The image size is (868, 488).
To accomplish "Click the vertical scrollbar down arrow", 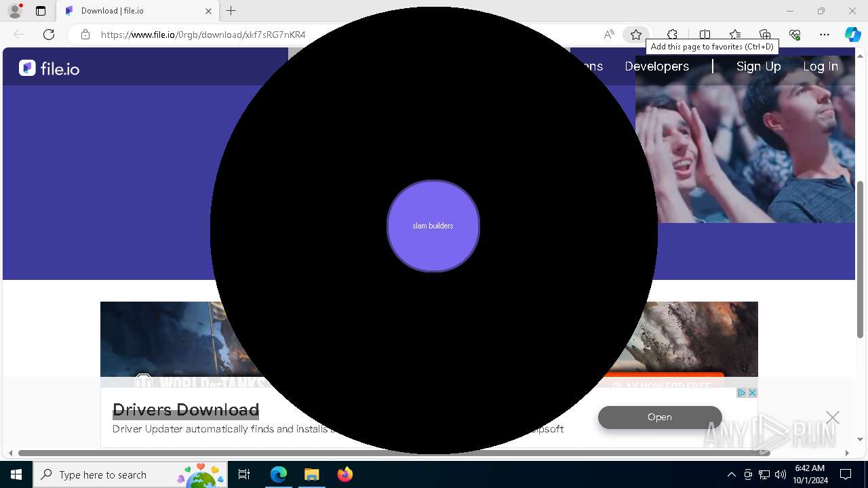I will click(861, 439).
